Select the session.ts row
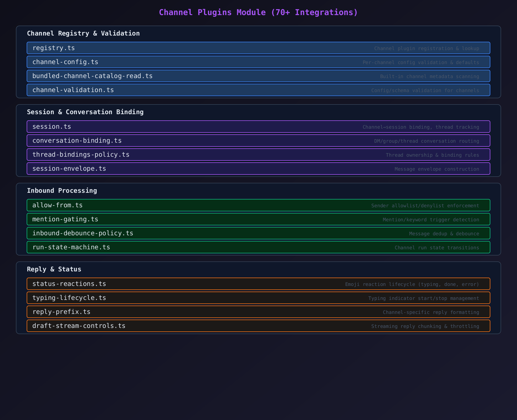The width and height of the screenshot is (517, 420). (x=258, y=127)
